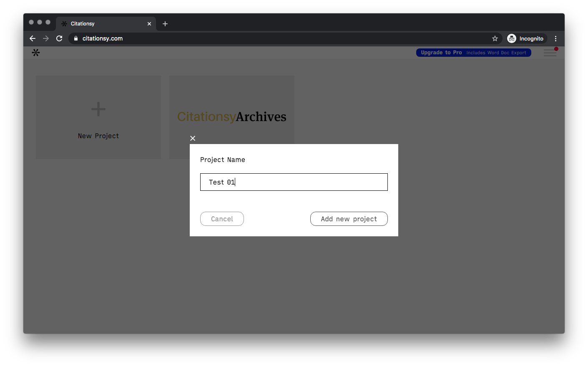Close the Project Name dialog with X

[x=193, y=138]
